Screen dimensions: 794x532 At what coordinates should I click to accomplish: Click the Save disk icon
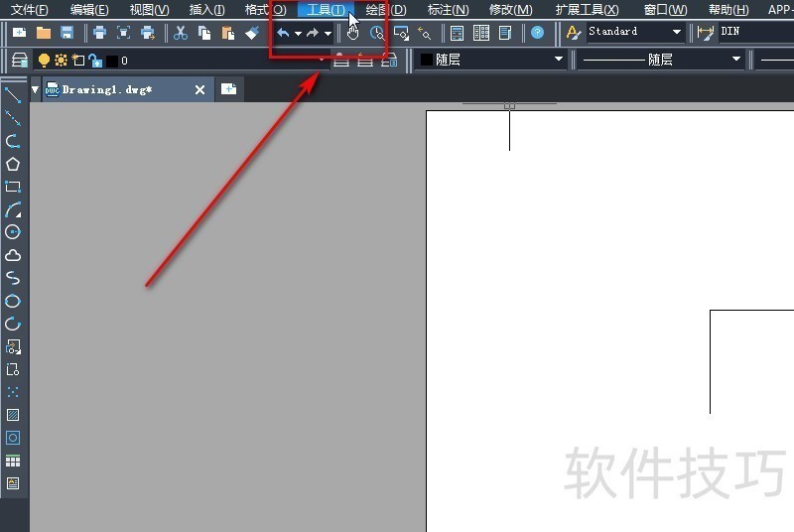pos(67,33)
